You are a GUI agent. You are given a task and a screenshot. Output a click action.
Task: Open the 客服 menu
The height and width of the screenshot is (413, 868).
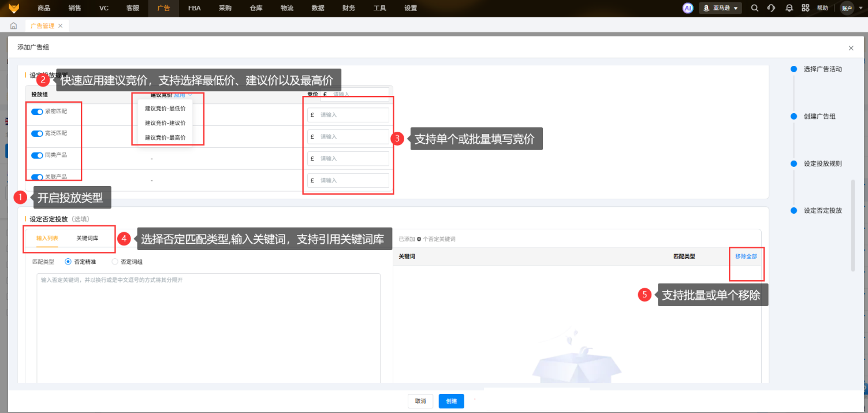133,8
